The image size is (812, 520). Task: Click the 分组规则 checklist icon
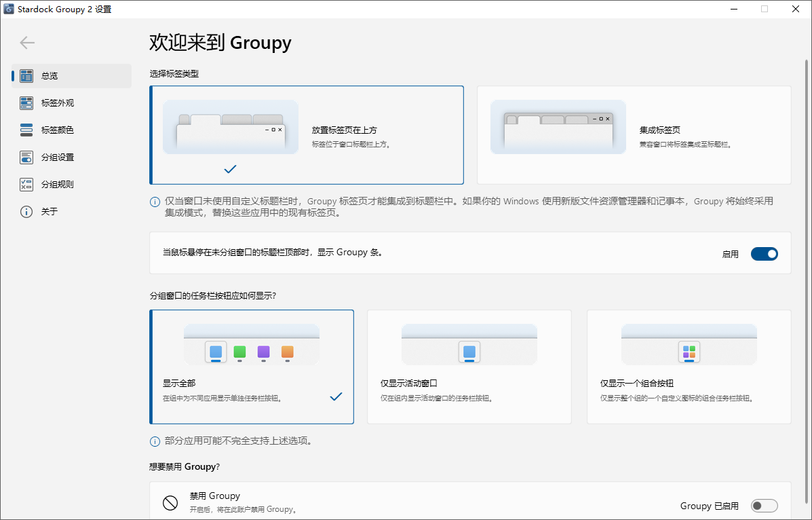[26, 184]
